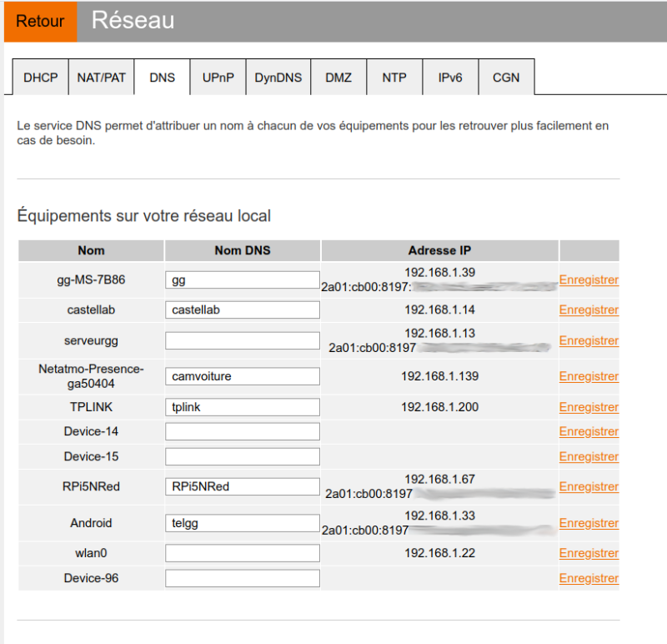The height and width of the screenshot is (644, 667).
Task: Select the CGN tab
Action: coord(506,78)
